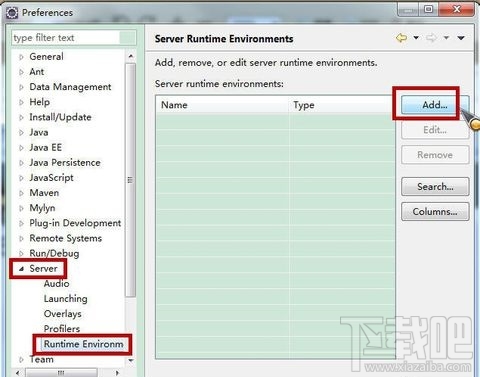Open the forward history dropdown arrow
The height and width of the screenshot is (377, 480).
pyautogui.click(x=446, y=38)
